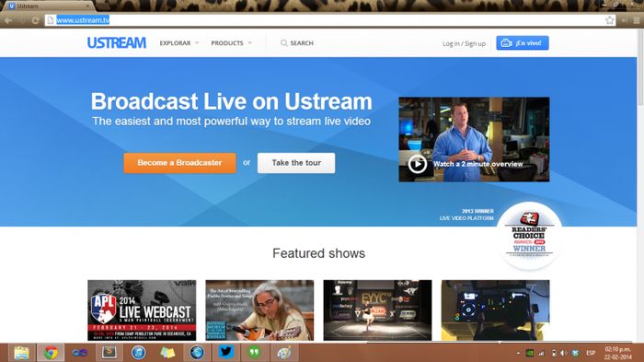The image size is (644, 362).
Task: Open the DJ mixer featured show
Action: [x=495, y=310]
